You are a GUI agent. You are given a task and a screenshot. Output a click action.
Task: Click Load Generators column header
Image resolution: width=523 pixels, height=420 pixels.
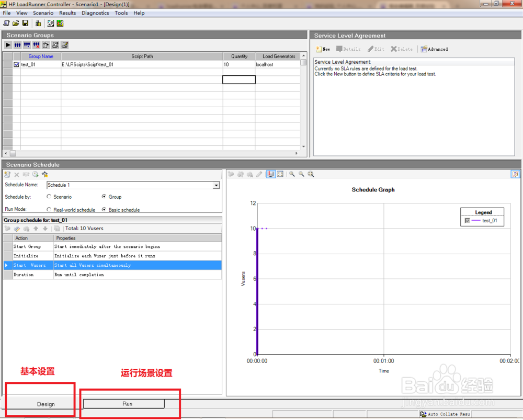(278, 56)
